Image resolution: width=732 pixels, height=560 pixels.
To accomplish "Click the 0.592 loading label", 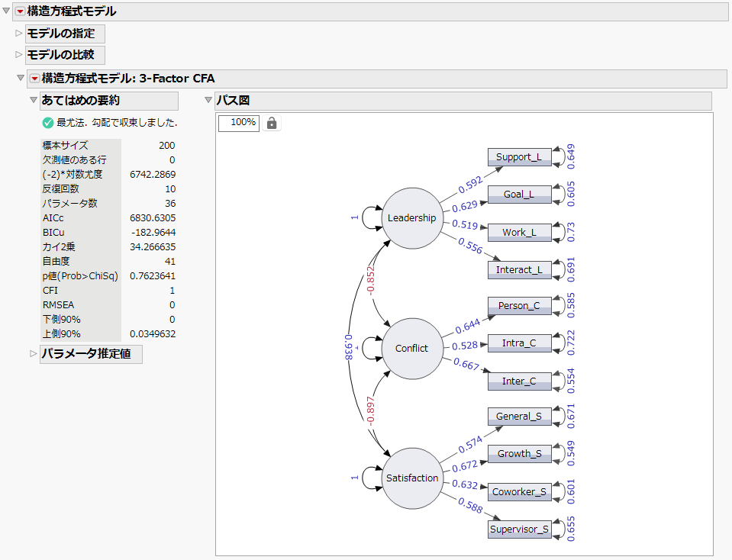I will (470, 185).
